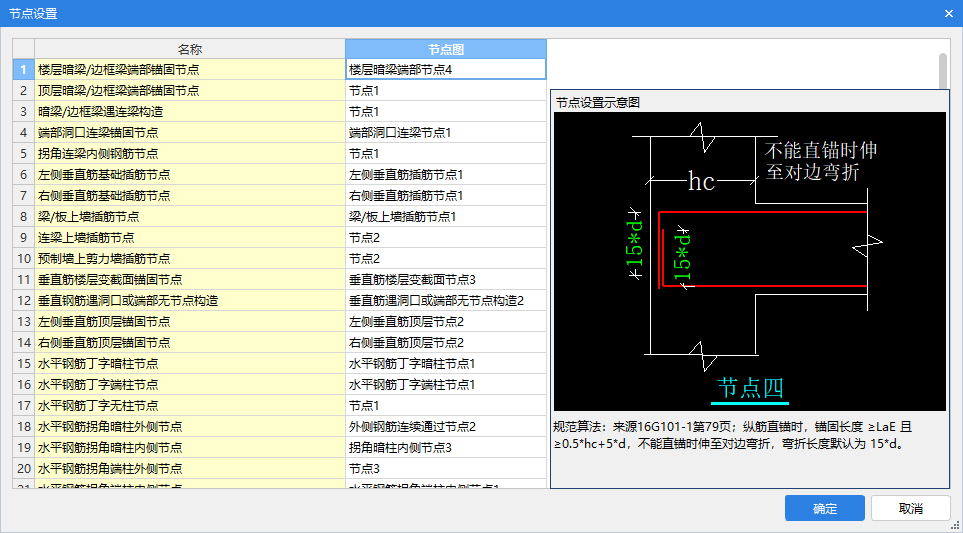Image resolution: width=963 pixels, height=533 pixels.
Task: Select row 垂直筋楼层变截面锚固节点
Action: tap(190, 280)
